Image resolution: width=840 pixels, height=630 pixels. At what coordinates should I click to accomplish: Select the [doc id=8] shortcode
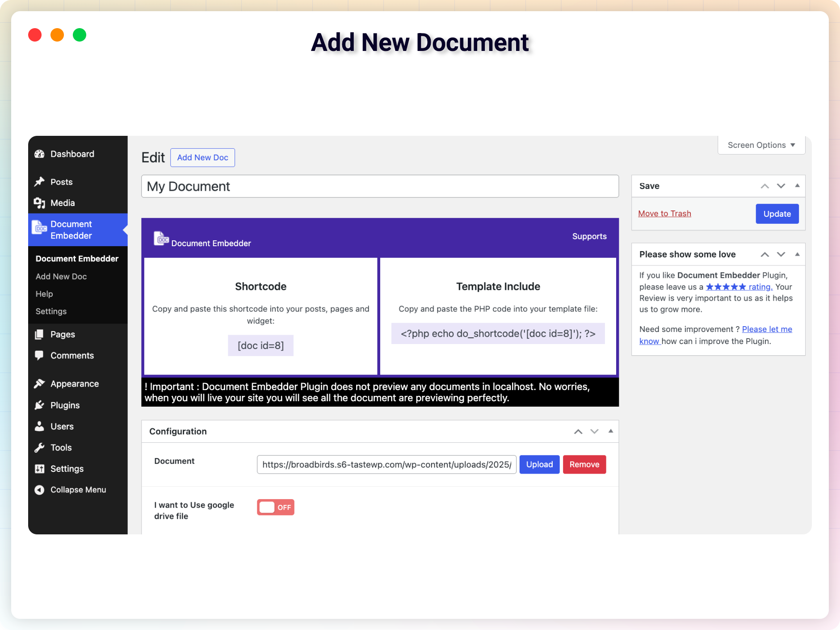pyautogui.click(x=260, y=346)
